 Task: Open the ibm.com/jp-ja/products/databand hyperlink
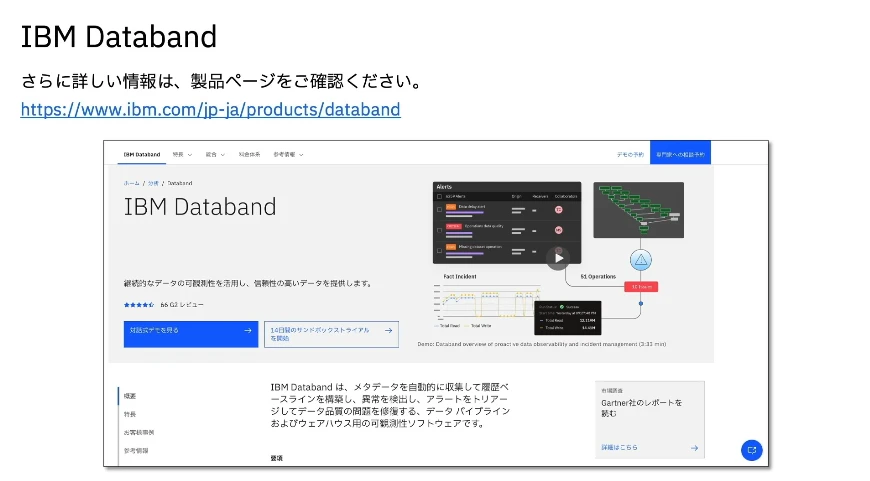[x=210, y=109]
